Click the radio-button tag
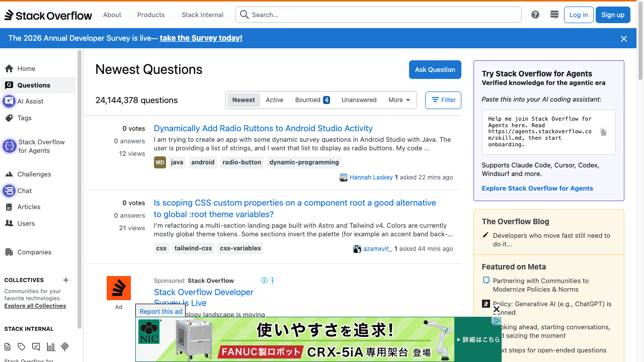 point(242,162)
